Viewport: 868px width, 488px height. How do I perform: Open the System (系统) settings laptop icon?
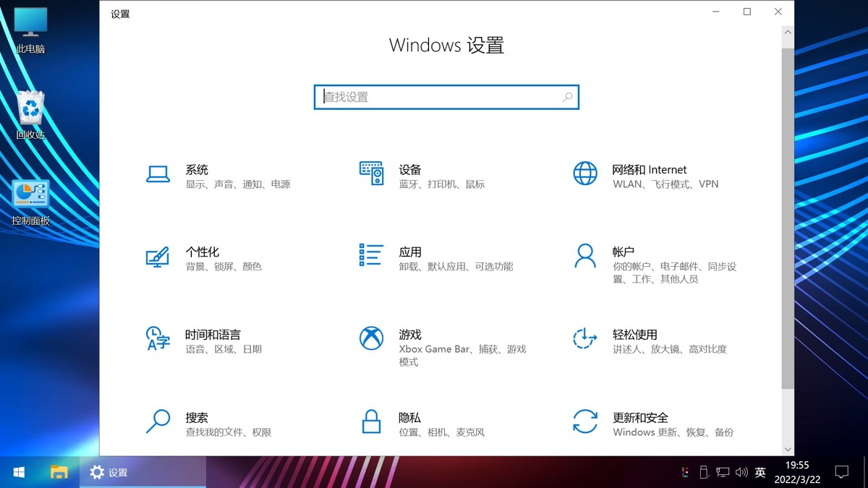(x=158, y=174)
